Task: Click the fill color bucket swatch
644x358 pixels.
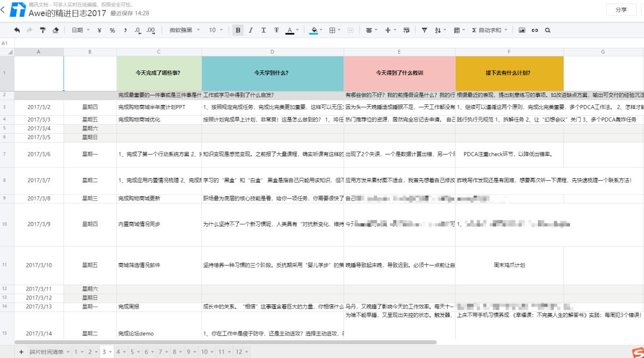Action: click(314, 30)
